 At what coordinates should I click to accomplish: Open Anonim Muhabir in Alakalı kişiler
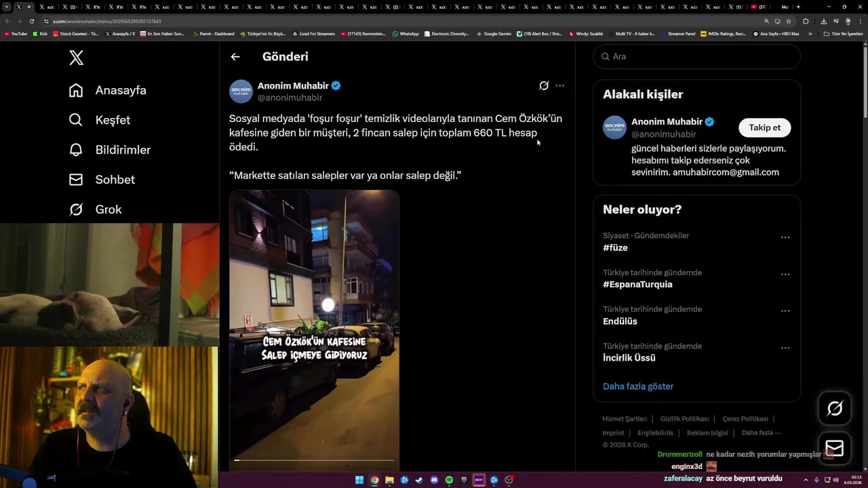pos(667,122)
